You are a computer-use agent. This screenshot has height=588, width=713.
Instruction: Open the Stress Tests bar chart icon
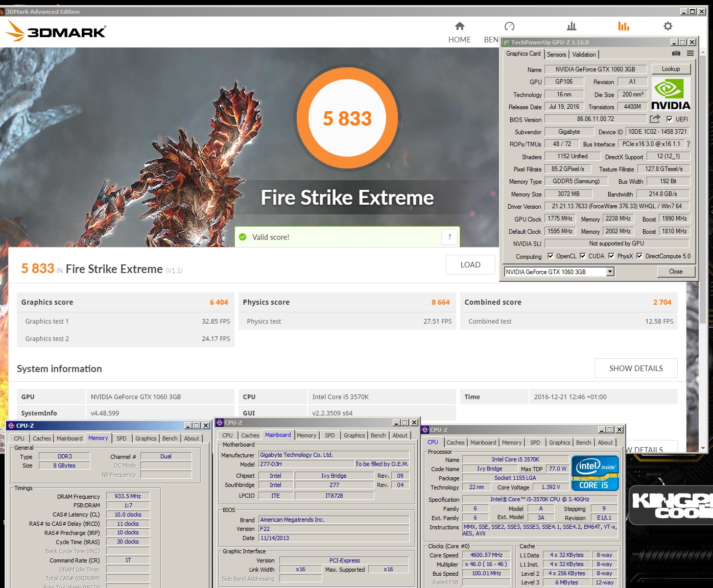click(572, 26)
